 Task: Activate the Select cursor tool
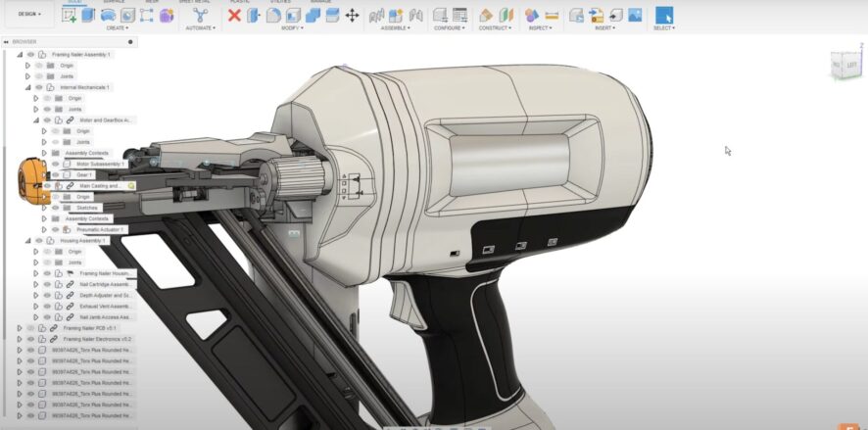pyautogui.click(x=663, y=16)
